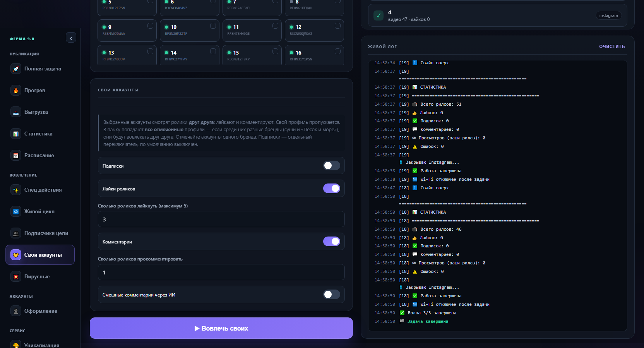This screenshot has height=348, width=644.
Task: Select the Живой цикл loop icon
Action: [16, 212]
